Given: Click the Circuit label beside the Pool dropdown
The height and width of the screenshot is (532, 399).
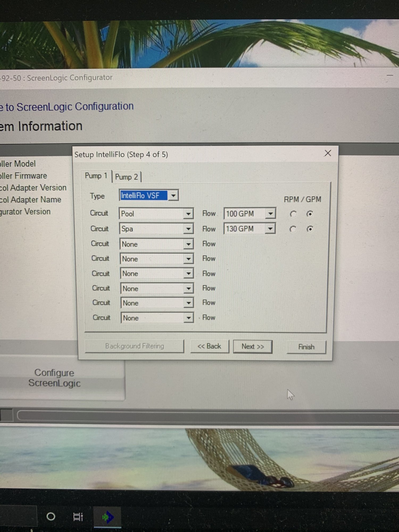Looking at the screenshot, I should tap(99, 213).
